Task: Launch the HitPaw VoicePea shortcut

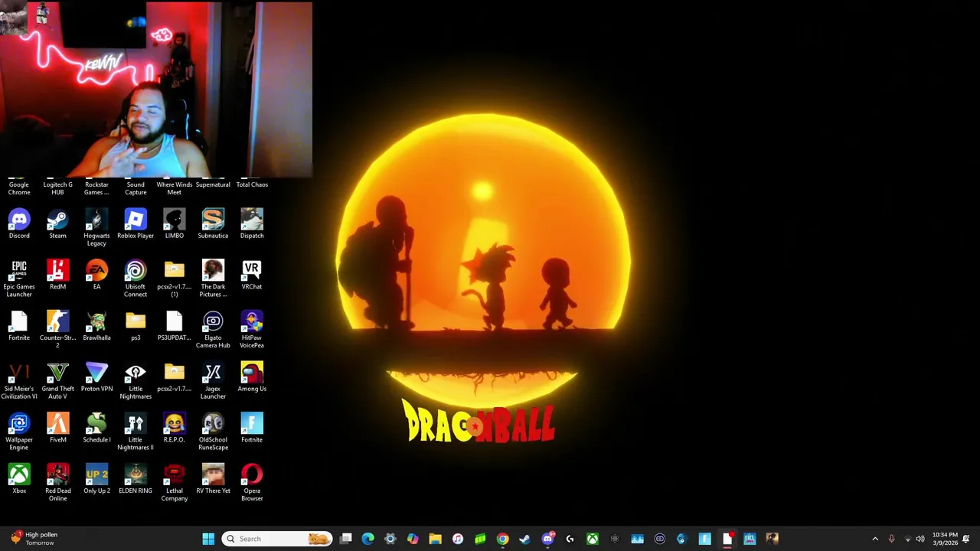Action: pos(252,330)
